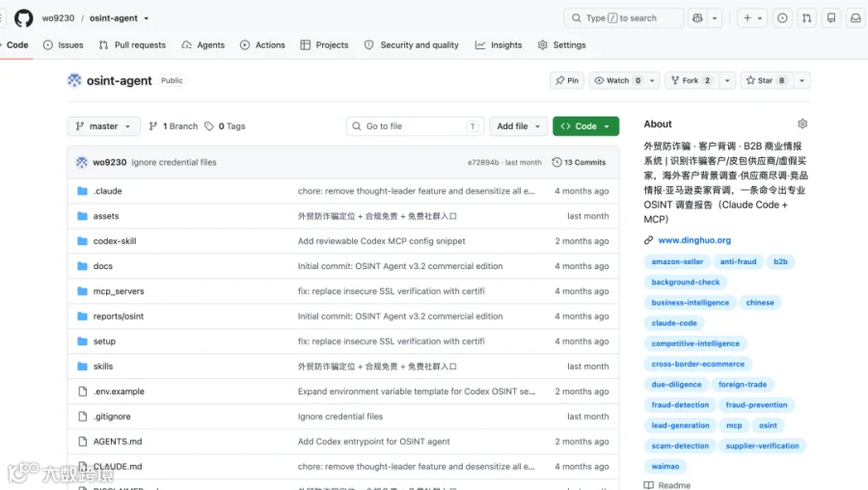Open the 1 Branch link
The height and width of the screenshot is (490, 868).
174,126
